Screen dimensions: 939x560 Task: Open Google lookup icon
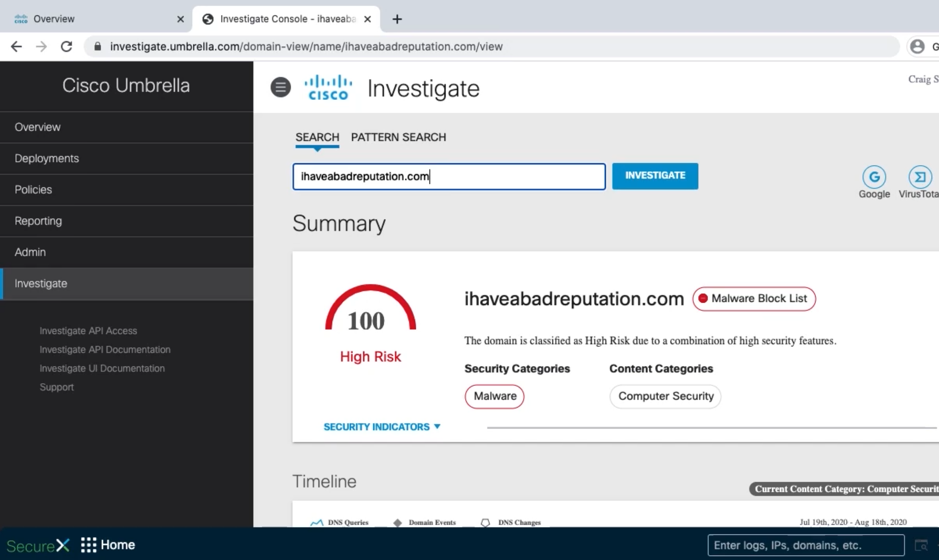[874, 177]
